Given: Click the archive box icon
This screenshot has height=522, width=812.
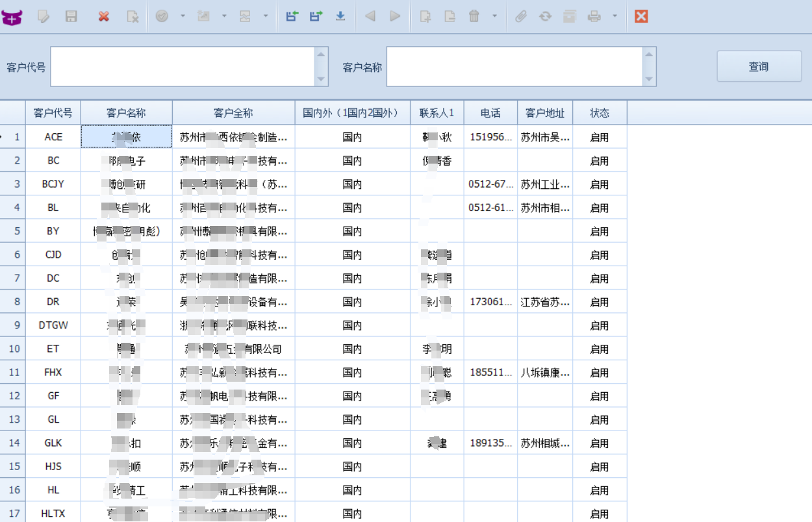Looking at the screenshot, I should coord(570,16).
